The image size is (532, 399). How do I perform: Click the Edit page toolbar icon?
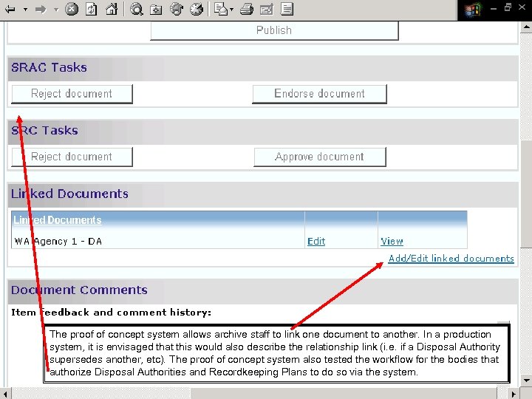pos(266,10)
